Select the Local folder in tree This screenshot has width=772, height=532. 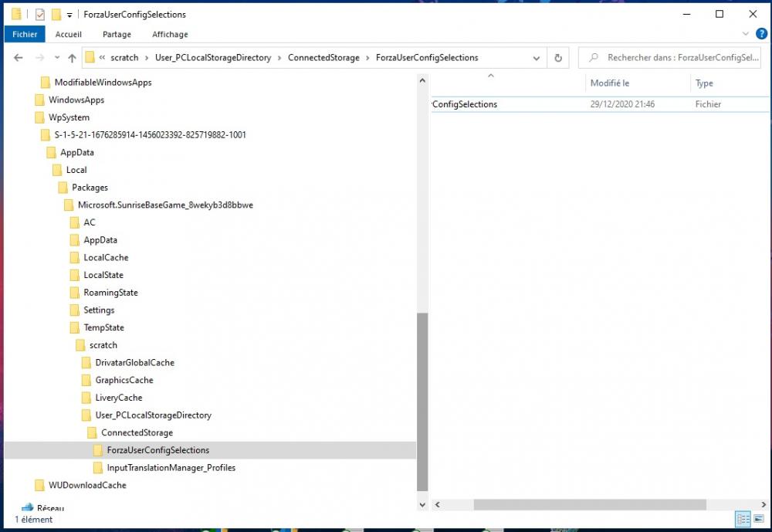[x=76, y=170]
